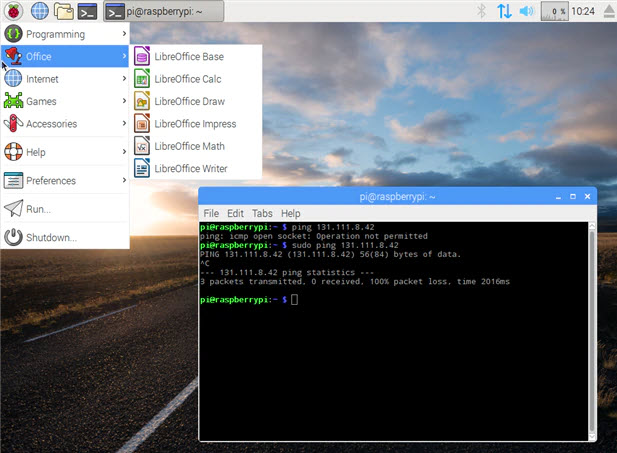Launch terminal from the panel launcher icon
The height and width of the screenshot is (453, 617).
pyautogui.click(x=87, y=11)
